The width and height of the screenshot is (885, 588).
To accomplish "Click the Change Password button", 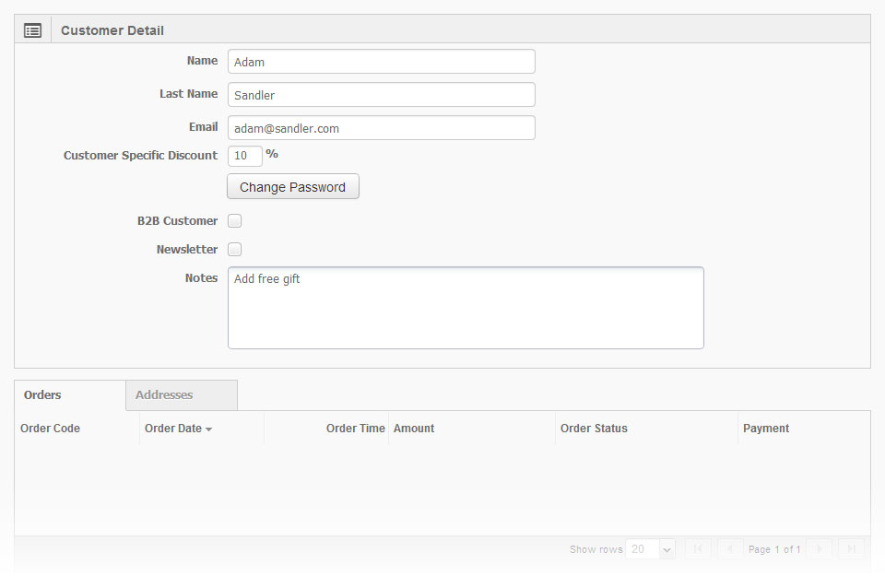I will coord(293,187).
